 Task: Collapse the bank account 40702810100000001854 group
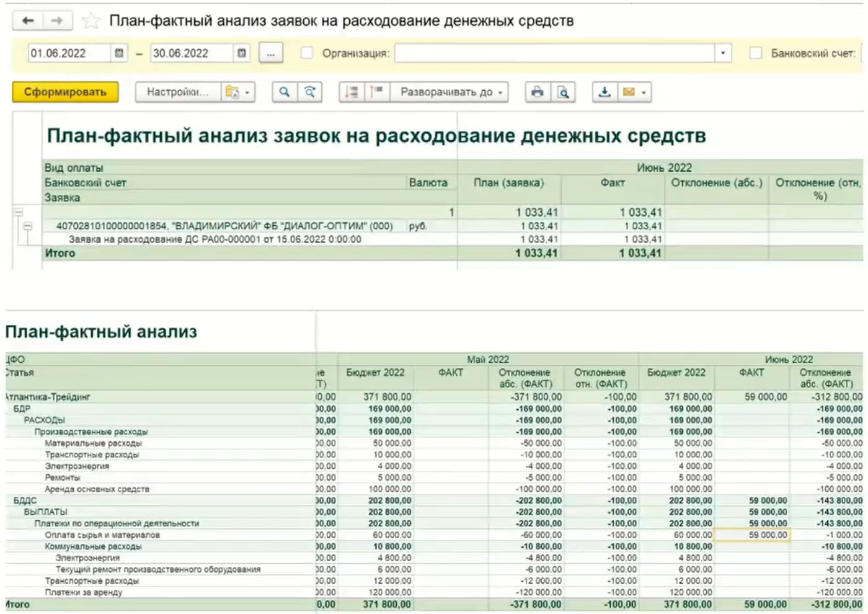[27, 226]
